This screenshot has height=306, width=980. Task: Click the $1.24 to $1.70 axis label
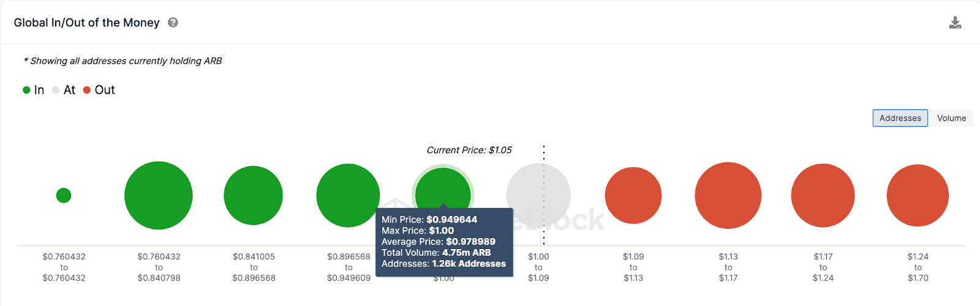tap(918, 267)
